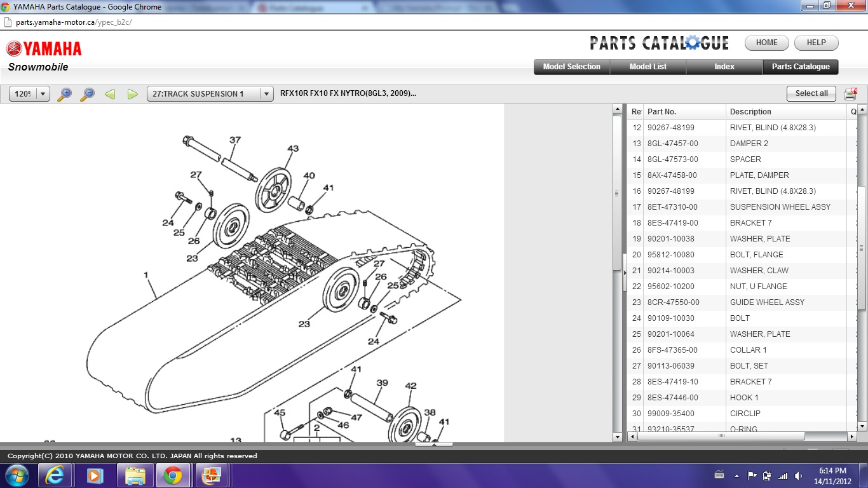Viewport: 868px width, 488px height.
Task: Show hidden system tray icons
Action: [736, 475]
